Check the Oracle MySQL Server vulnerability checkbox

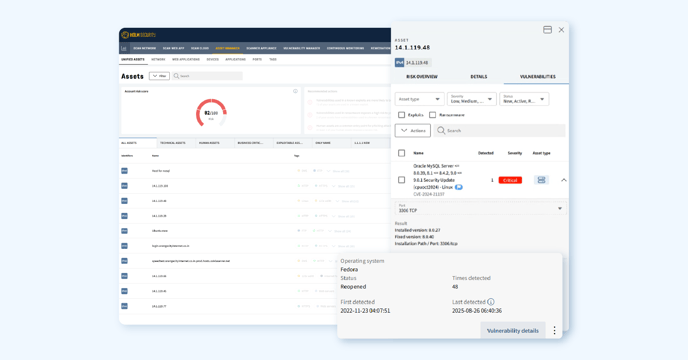click(x=401, y=180)
